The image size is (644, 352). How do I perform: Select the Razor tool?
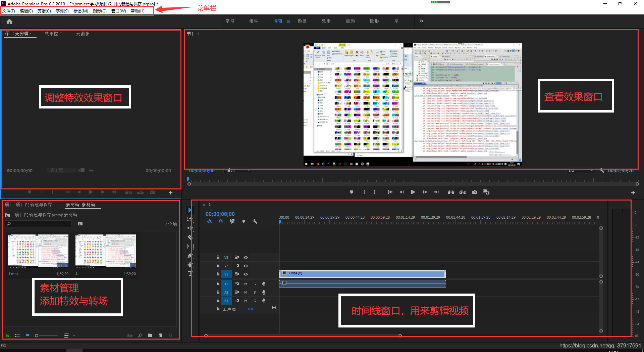[190, 237]
